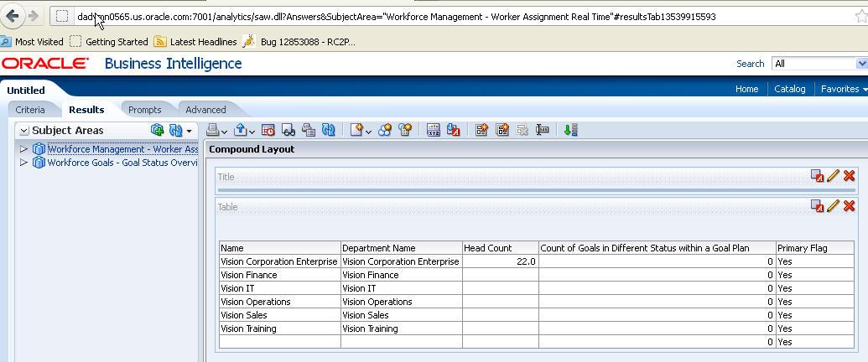Edit the Table view with pencil icon
The height and width of the screenshot is (362, 868).
pyautogui.click(x=833, y=206)
